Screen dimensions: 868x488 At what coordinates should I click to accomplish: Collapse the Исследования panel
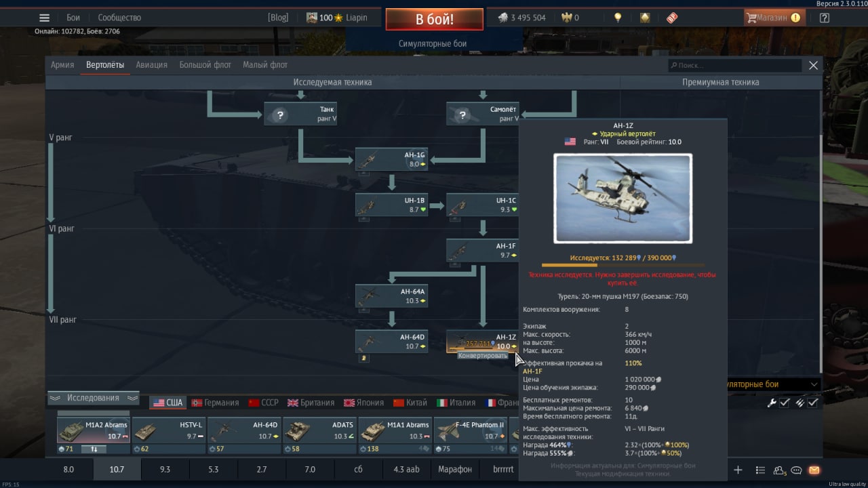[93, 398]
